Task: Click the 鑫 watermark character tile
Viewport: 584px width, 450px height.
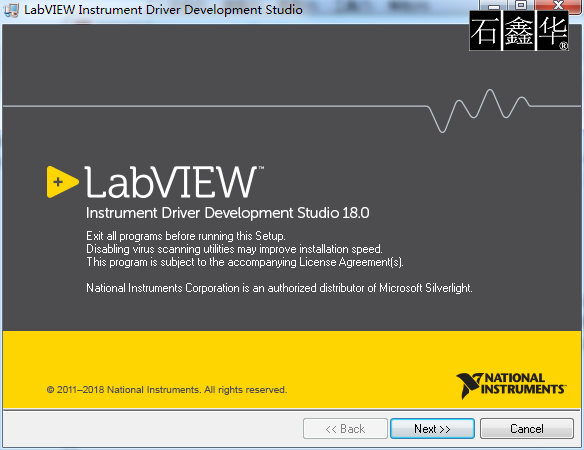Action: (519, 30)
